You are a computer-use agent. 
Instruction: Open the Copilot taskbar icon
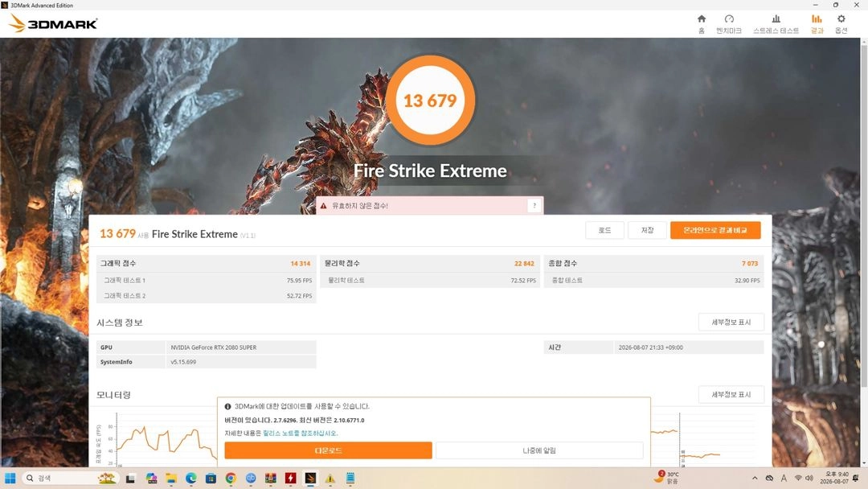(151, 479)
